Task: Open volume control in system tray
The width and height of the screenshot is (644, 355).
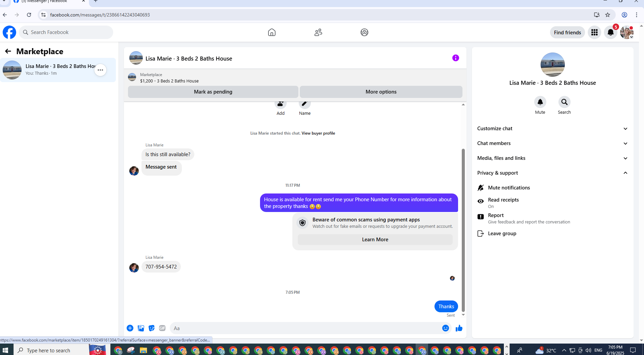Action: pyautogui.click(x=588, y=350)
